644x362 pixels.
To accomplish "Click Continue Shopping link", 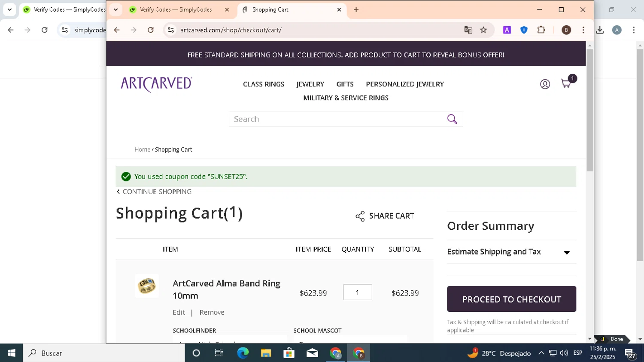I will pos(154,192).
